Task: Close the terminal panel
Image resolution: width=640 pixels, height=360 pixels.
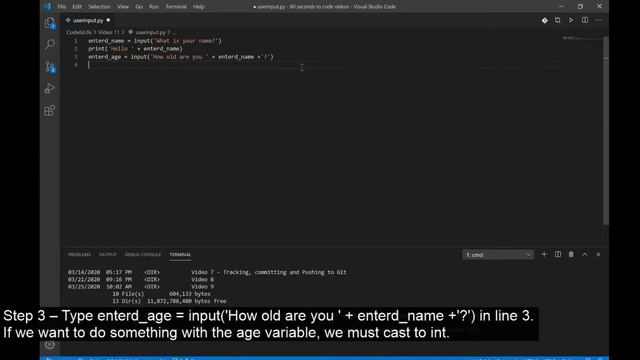Action: click(598, 254)
